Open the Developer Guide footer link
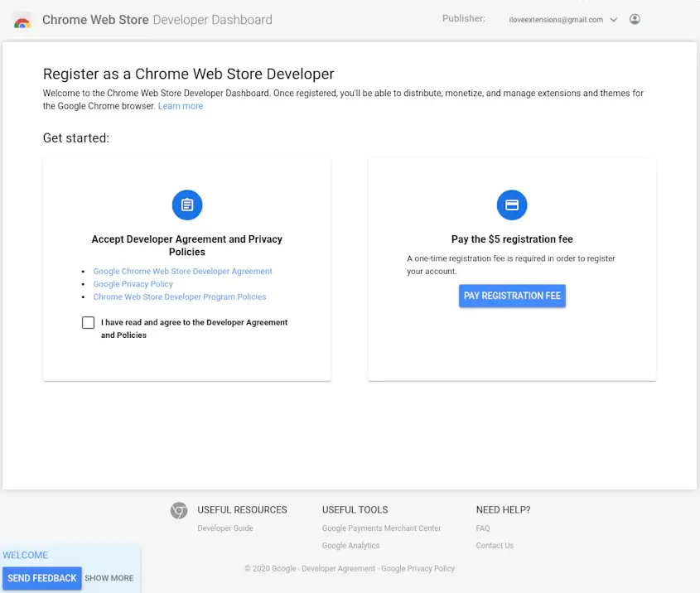 225,528
